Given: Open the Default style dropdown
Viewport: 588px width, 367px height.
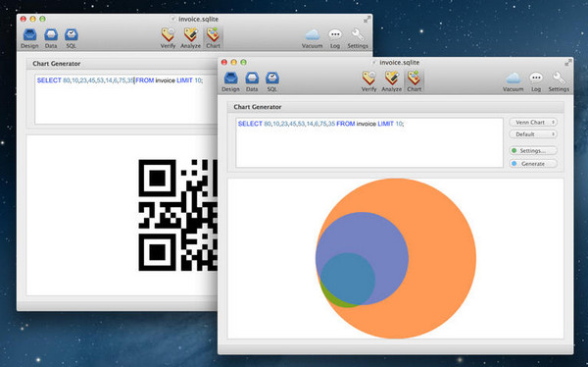Looking at the screenshot, I should click(x=533, y=134).
